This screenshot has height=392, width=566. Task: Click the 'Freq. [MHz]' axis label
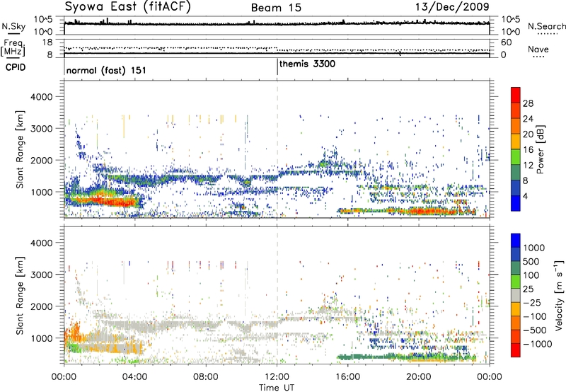[x=13, y=48]
